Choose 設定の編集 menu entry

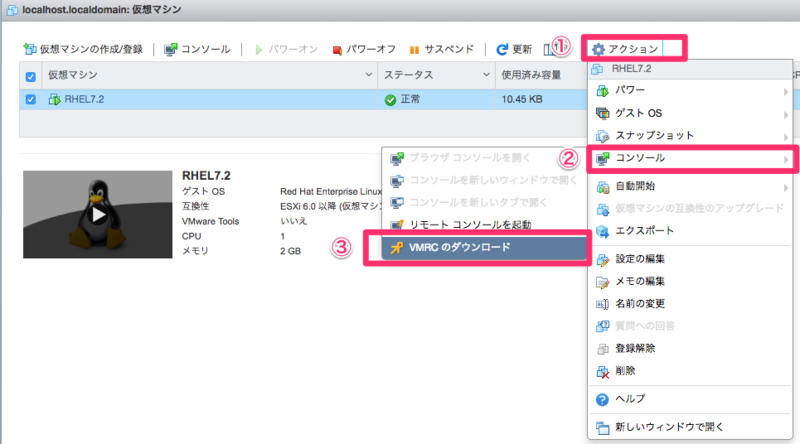tap(690, 259)
